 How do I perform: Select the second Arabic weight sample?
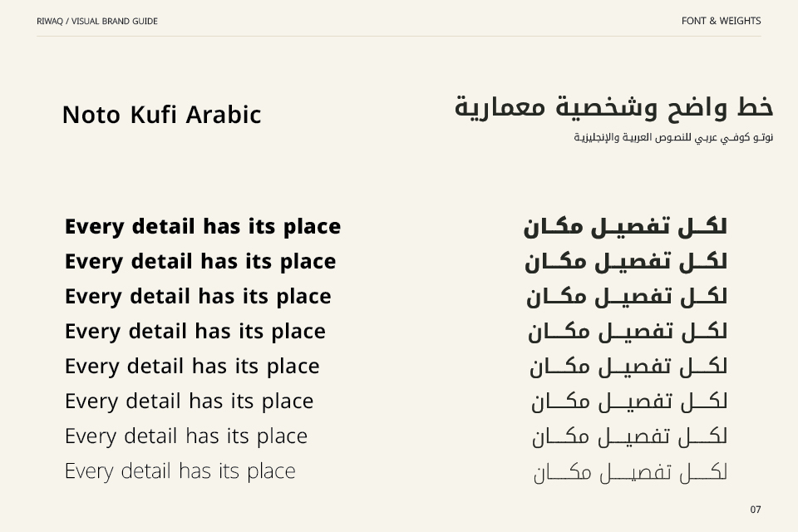(626, 262)
